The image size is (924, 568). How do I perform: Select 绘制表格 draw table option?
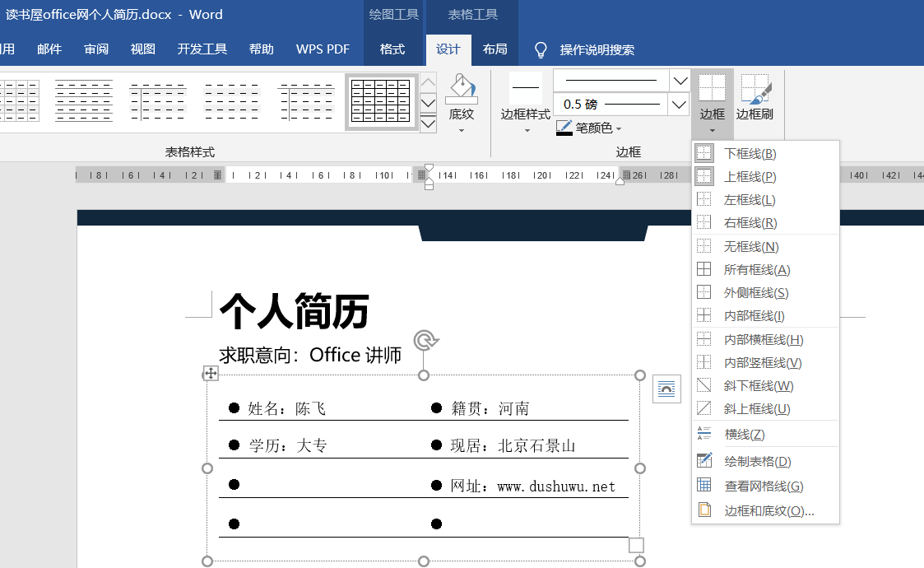[x=757, y=462]
